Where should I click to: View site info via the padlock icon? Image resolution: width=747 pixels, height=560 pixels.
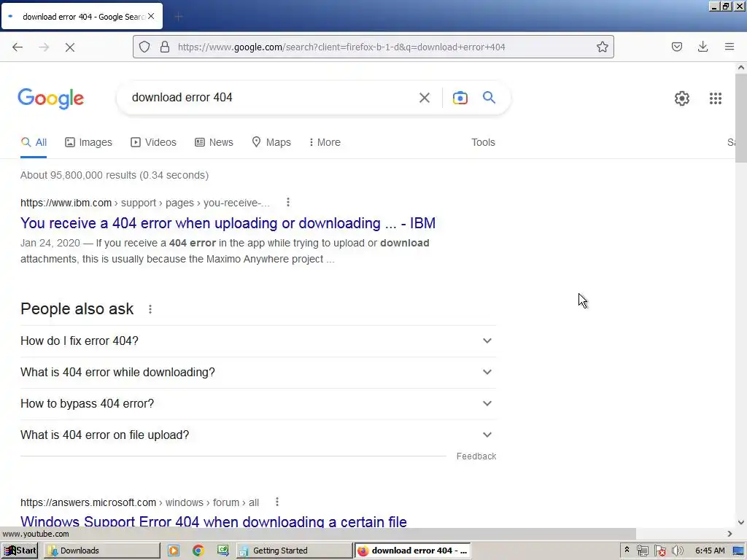165,47
